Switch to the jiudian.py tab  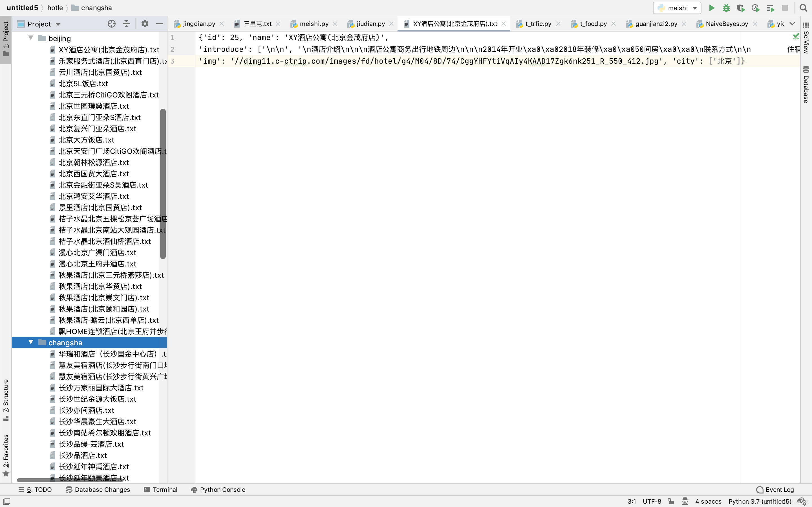click(x=370, y=24)
